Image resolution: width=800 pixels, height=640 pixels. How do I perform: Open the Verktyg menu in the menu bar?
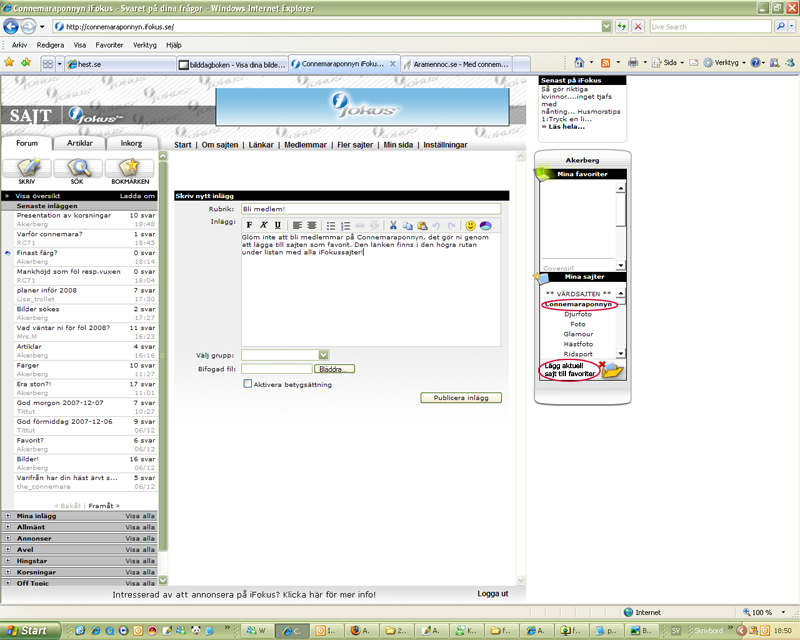145,45
